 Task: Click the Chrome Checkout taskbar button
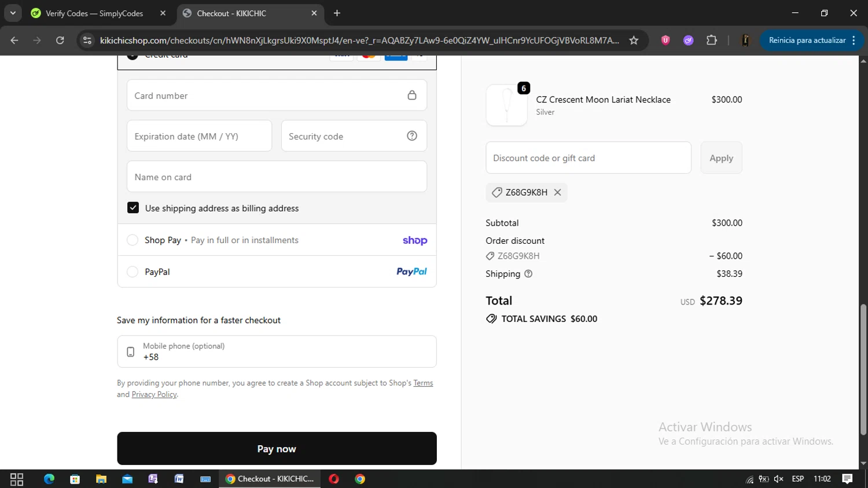pyautogui.click(x=270, y=479)
